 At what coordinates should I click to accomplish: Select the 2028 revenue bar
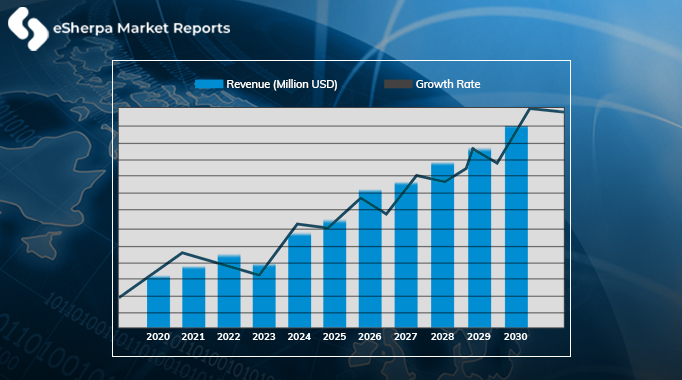442,245
